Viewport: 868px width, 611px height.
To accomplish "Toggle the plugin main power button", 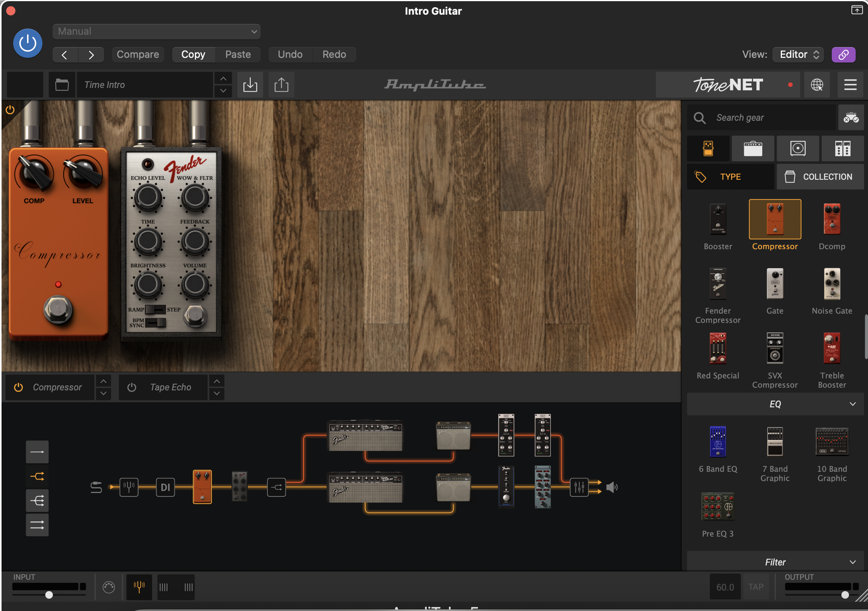I will (28, 43).
